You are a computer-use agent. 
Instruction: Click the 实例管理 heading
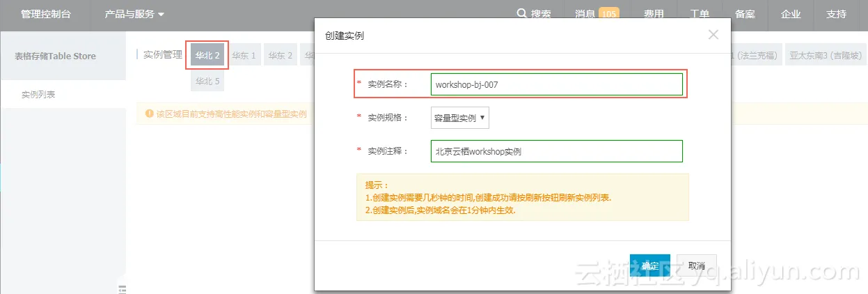[x=162, y=54]
